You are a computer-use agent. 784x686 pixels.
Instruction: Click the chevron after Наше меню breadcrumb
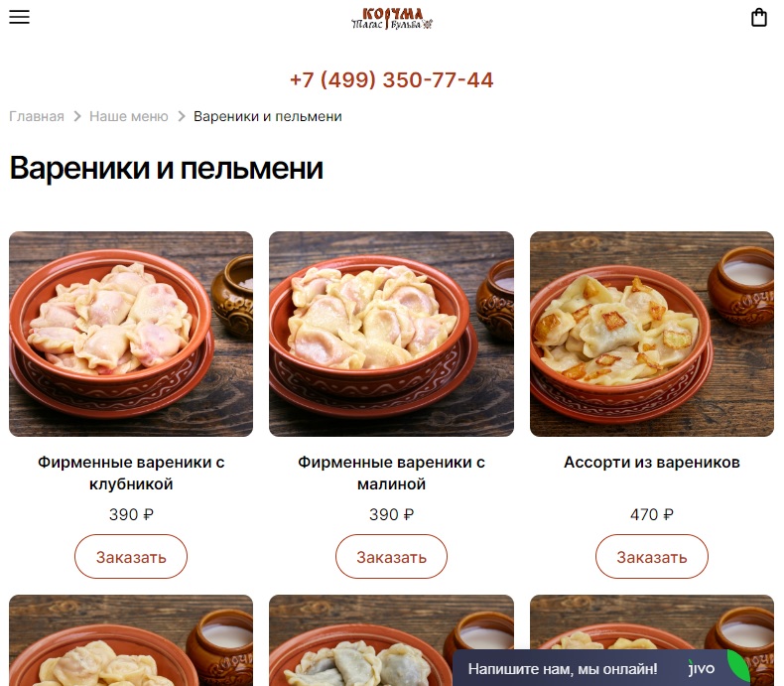(x=182, y=116)
